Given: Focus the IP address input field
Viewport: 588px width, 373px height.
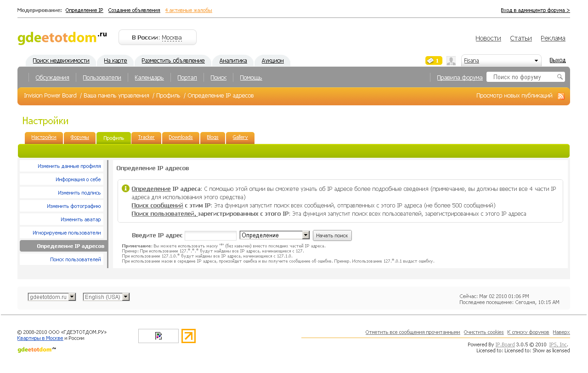Looking at the screenshot, I should click(210, 235).
